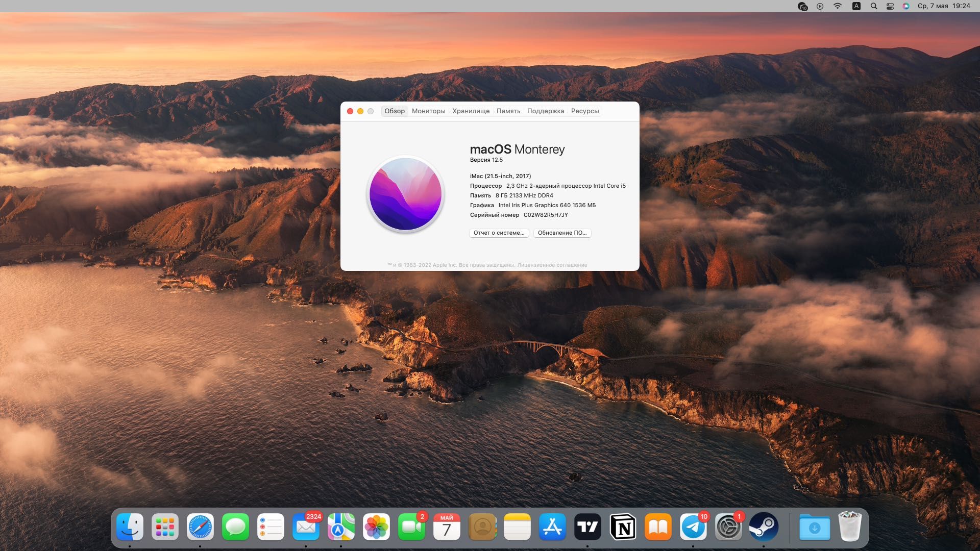Click the Обновление ПО... button
The width and height of the screenshot is (980, 551).
(562, 233)
